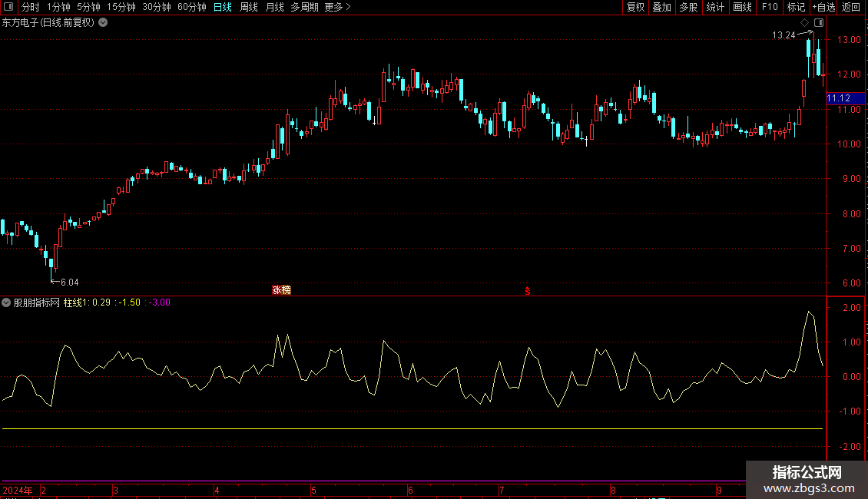Click the 13.00 price axis label
The width and height of the screenshot is (868, 499).
tap(849, 40)
